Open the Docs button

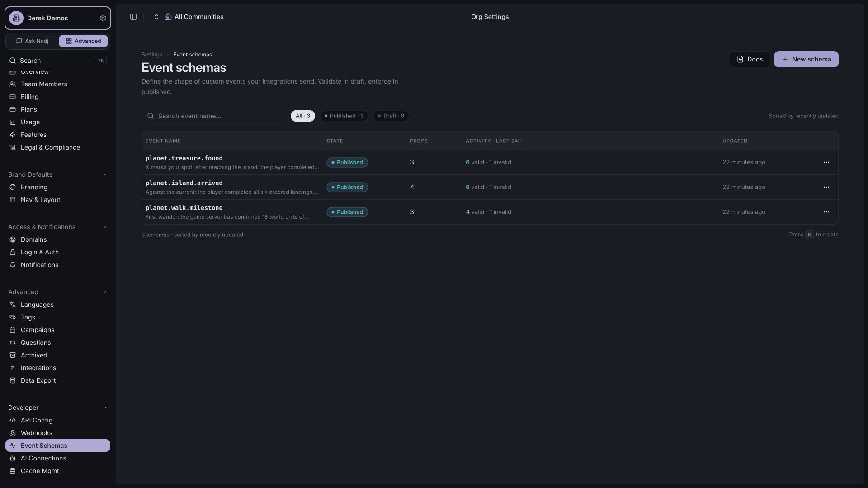[750, 59]
